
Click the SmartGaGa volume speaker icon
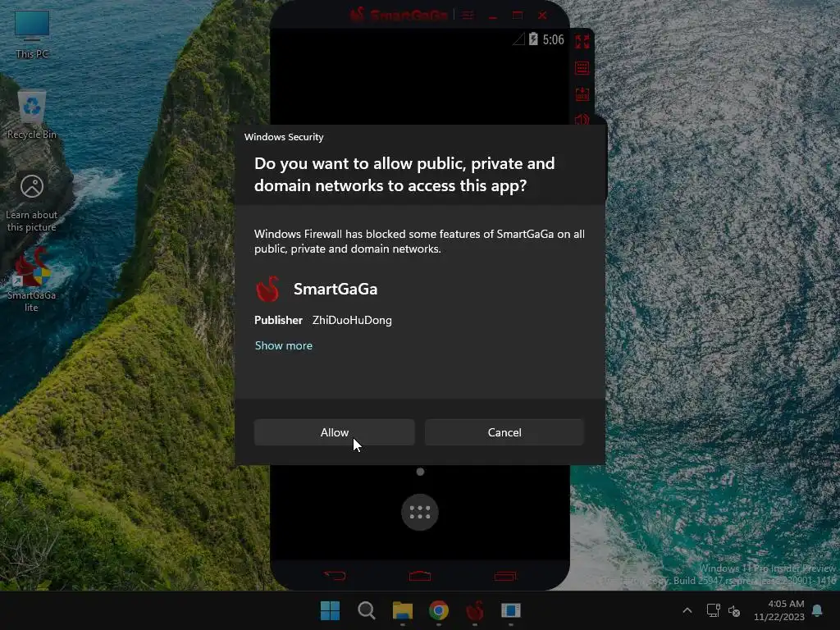click(582, 120)
